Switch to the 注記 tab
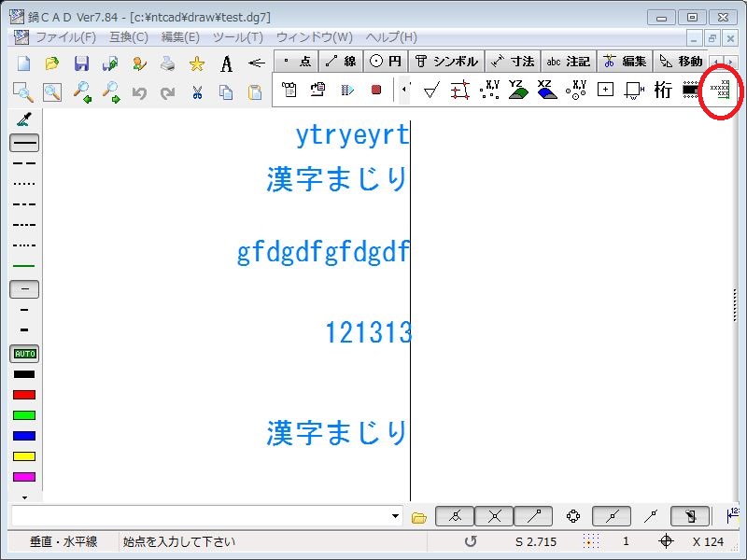Viewport: 747px width, 560px height. tap(569, 62)
